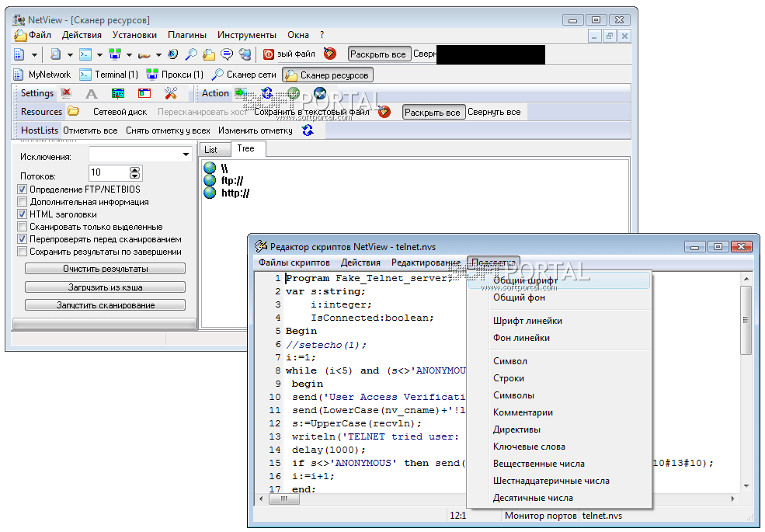
Task: Click the script editor vertical scrollbar thumb
Action: pos(746,320)
